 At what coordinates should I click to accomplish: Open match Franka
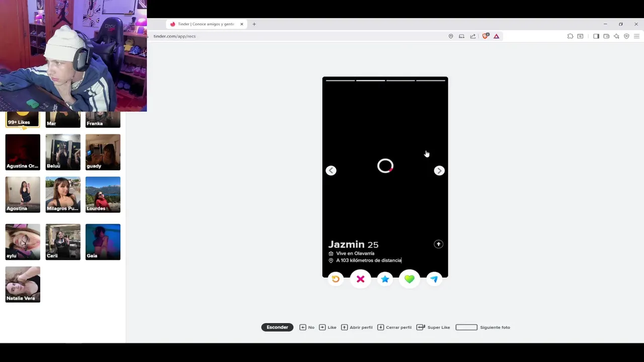pos(103,119)
